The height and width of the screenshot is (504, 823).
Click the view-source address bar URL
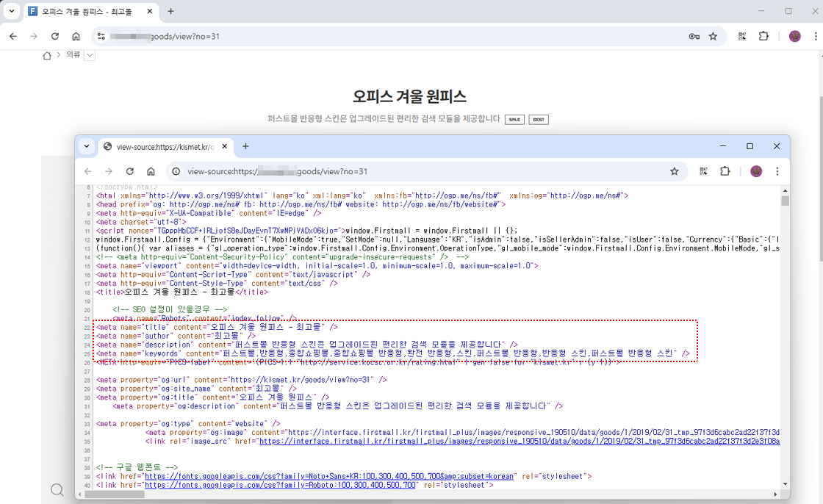tap(294, 171)
